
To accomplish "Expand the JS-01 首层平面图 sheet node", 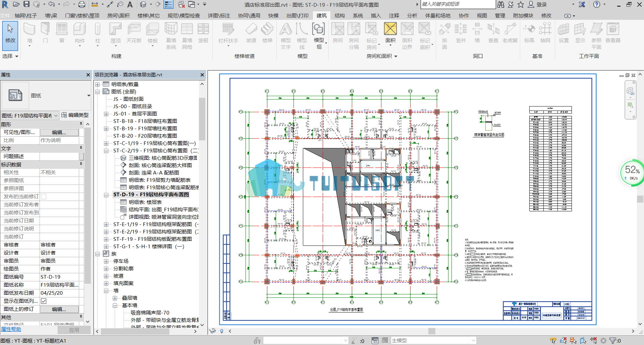I will pos(106,114).
